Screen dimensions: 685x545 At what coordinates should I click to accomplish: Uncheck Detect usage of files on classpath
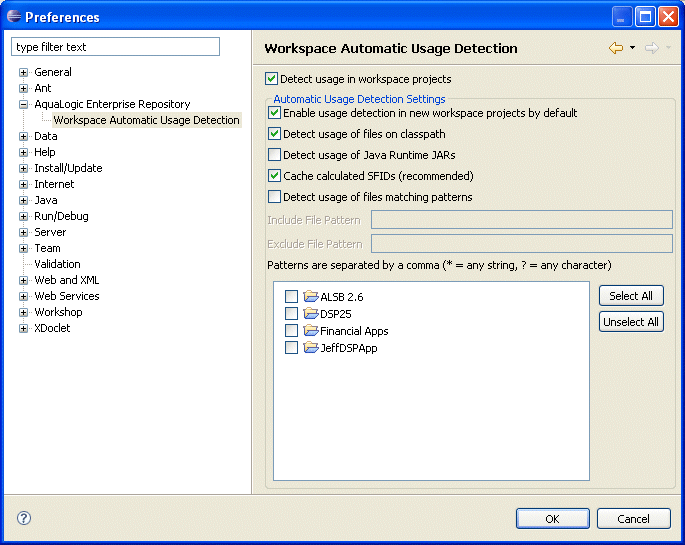click(x=274, y=134)
